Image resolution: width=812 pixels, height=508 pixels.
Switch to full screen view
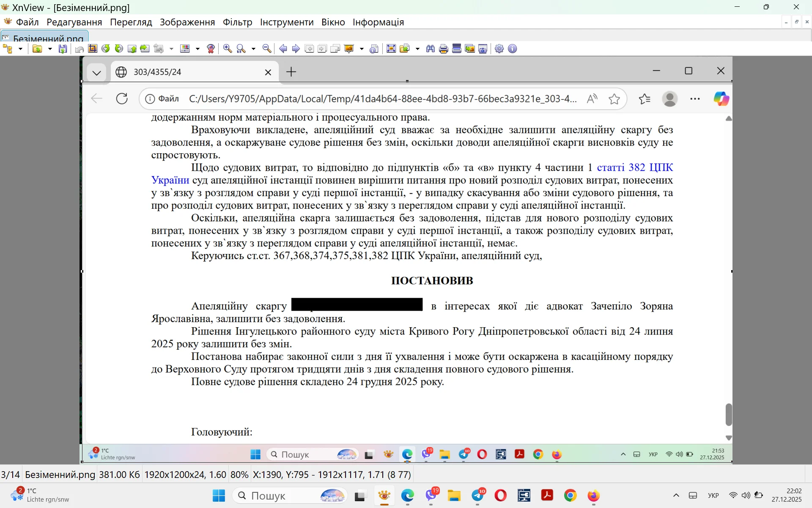391,49
